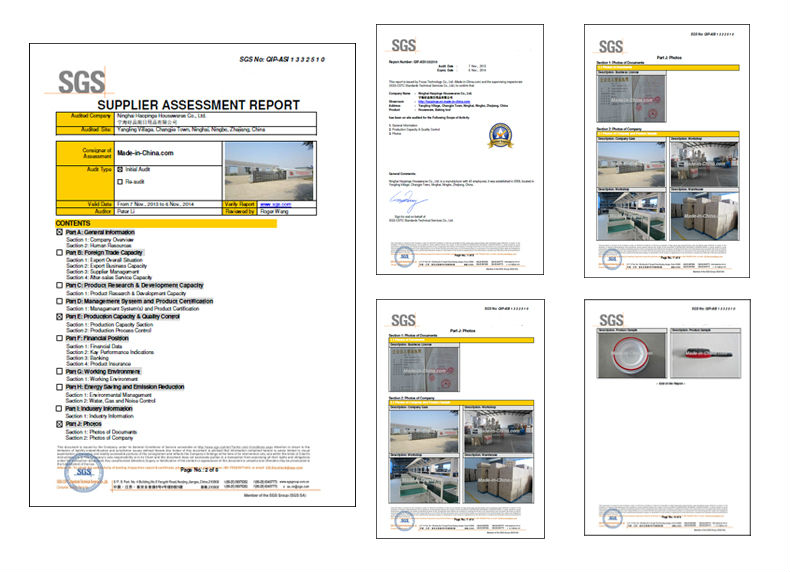Click the red-handled tool product sample photo
This screenshot has height=572, width=790.
[705, 355]
